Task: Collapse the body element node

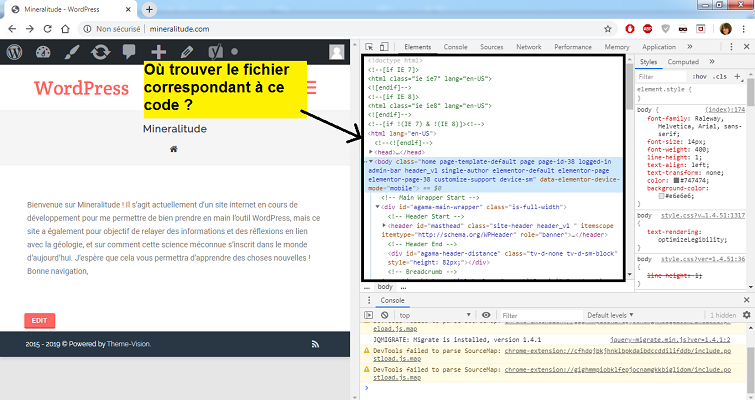Action: 371,161
